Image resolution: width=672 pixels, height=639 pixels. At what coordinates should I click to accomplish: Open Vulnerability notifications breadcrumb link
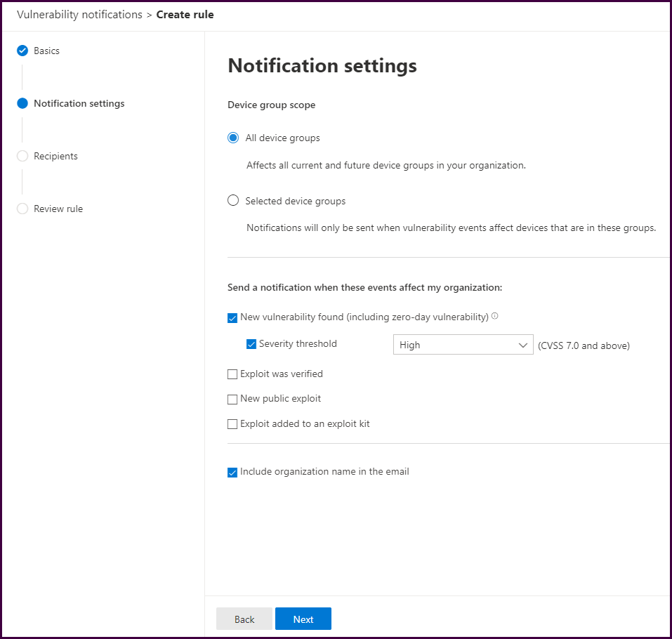[79, 15]
